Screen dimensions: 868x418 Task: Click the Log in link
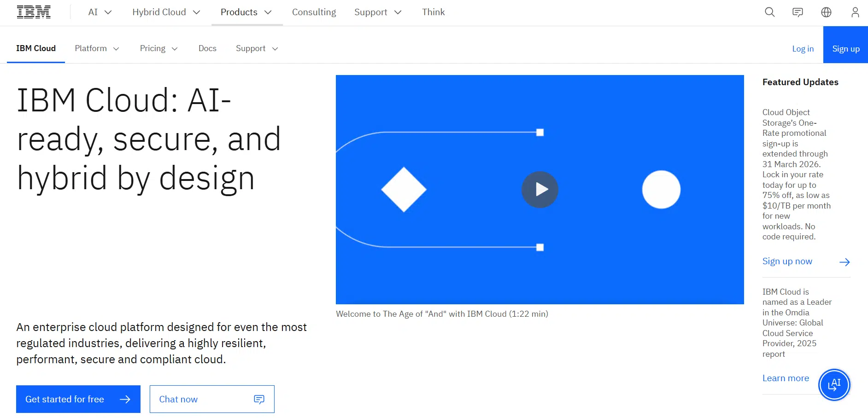pos(803,49)
